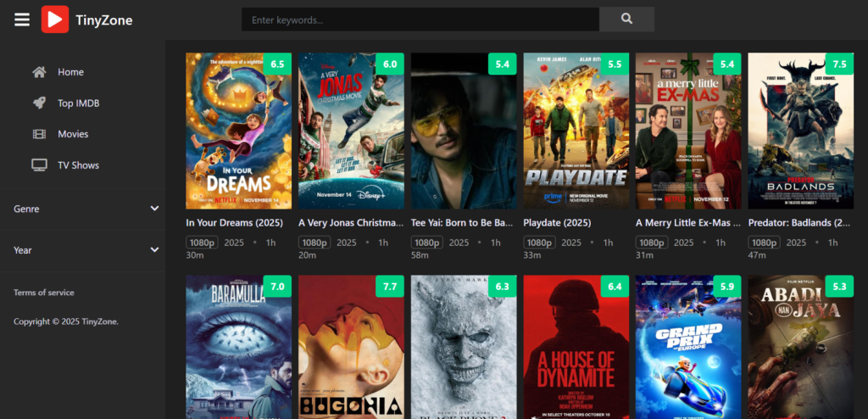868x419 pixels.
Task: Click the Home house icon
Action: point(39,72)
